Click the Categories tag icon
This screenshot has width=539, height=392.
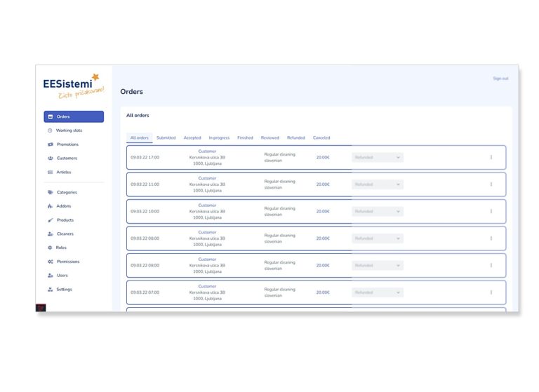click(x=51, y=192)
